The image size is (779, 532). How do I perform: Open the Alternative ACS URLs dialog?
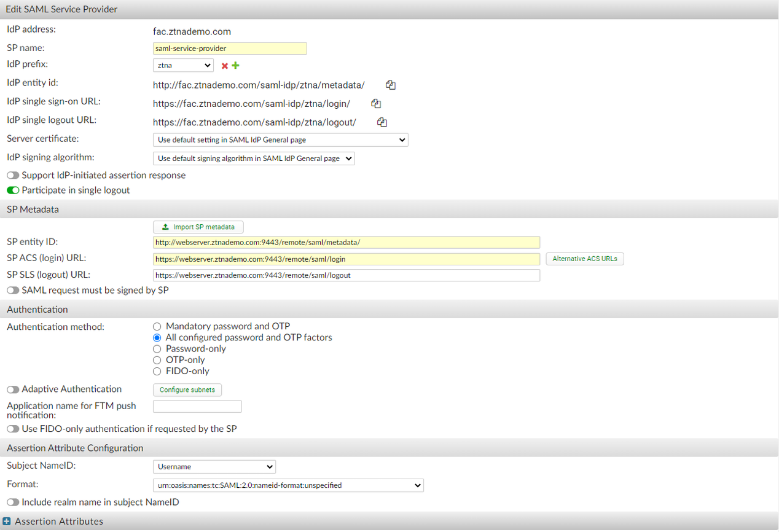tap(584, 259)
